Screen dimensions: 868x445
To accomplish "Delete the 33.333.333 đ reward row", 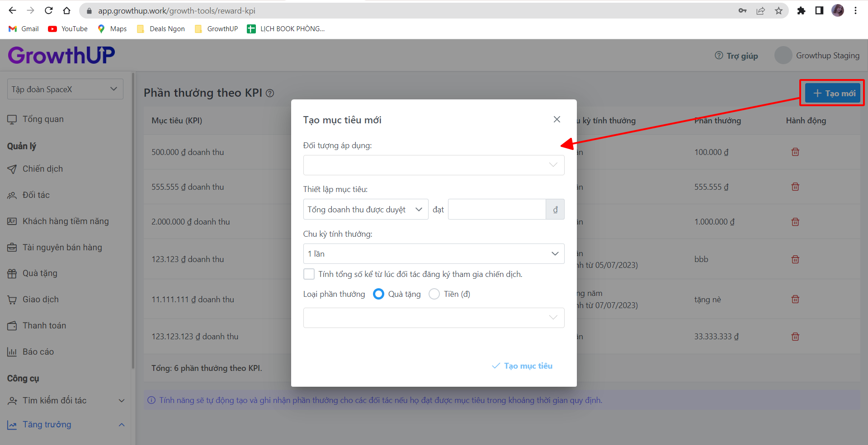I will pyautogui.click(x=795, y=337).
